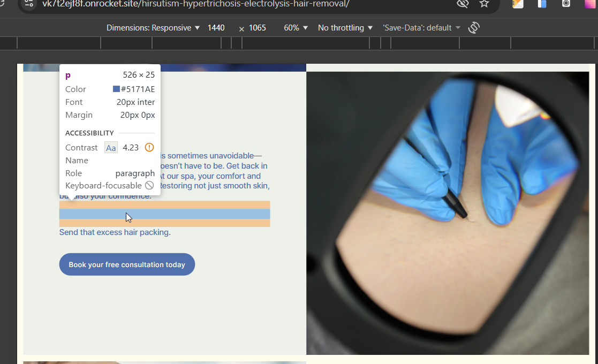
Task: Open the yellow notes extension icon
Action: click(518, 3)
